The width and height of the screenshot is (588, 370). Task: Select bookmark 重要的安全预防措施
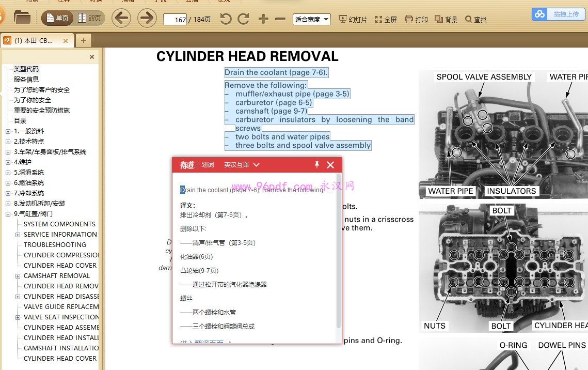[x=42, y=110]
